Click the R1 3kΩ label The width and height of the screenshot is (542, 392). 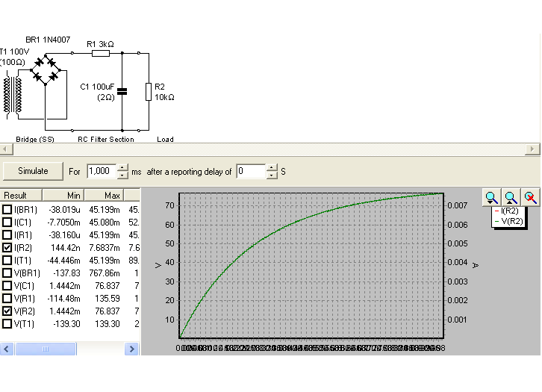click(100, 44)
